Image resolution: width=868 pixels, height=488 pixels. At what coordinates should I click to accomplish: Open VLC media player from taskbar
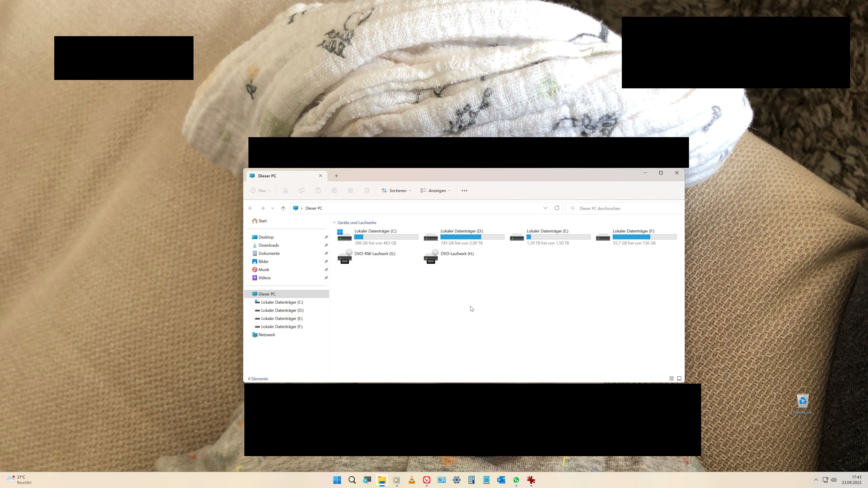pos(412,480)
